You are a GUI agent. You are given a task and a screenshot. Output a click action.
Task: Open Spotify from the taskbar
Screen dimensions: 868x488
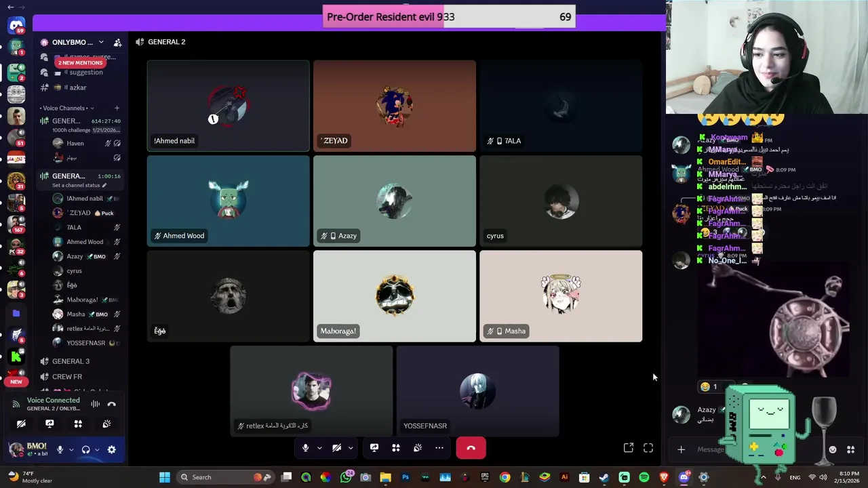(644, 477)
